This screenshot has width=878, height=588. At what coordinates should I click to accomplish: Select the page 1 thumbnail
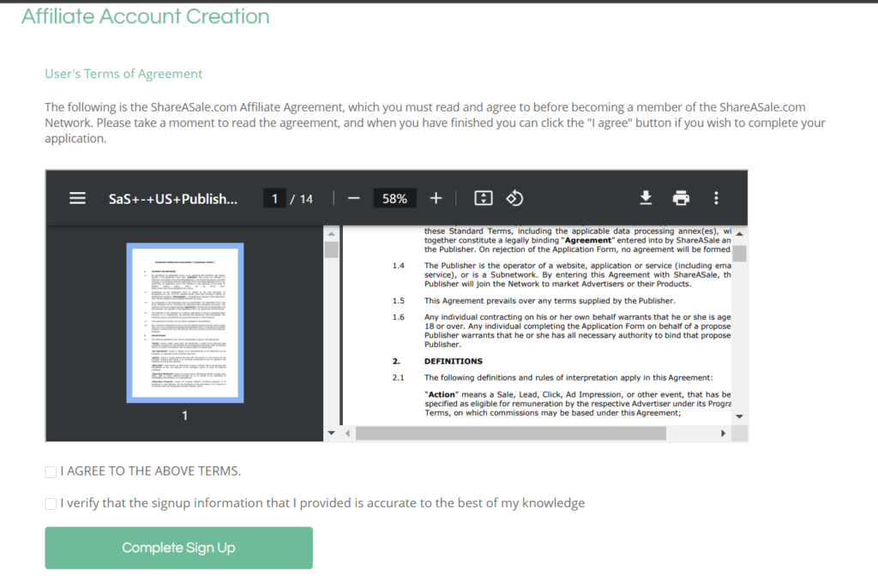(185, 322)
